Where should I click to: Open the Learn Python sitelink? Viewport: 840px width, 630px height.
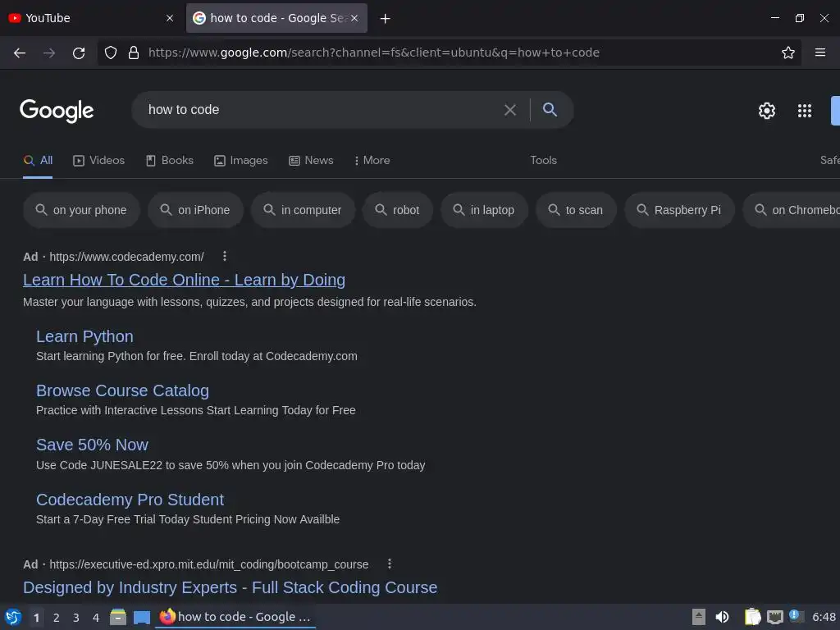84,336
